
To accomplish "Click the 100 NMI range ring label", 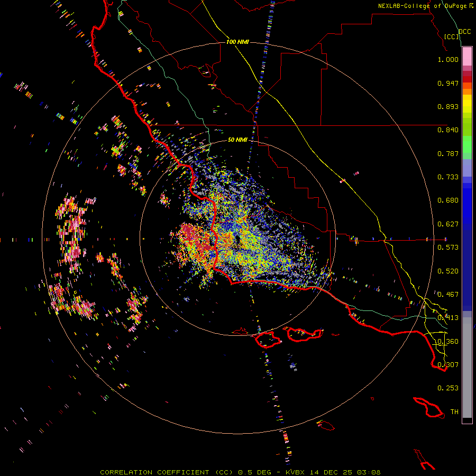I will coord(237,42).
